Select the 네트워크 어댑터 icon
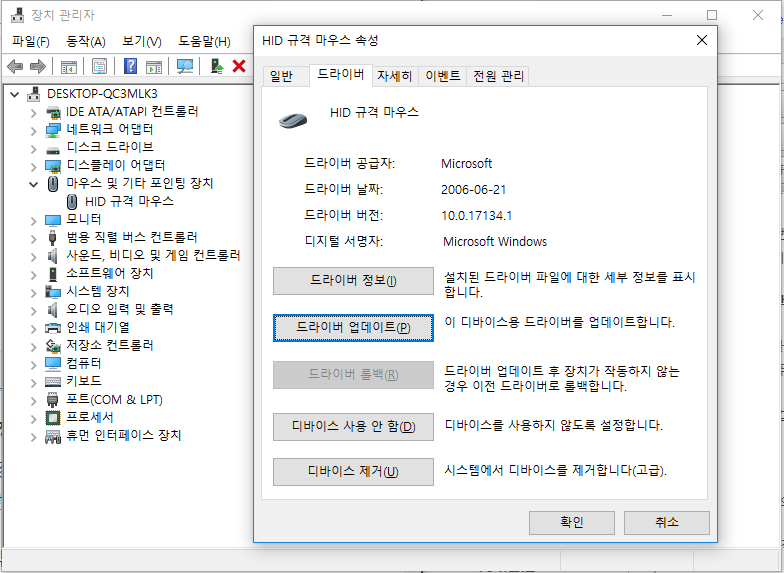 (53, 130)
